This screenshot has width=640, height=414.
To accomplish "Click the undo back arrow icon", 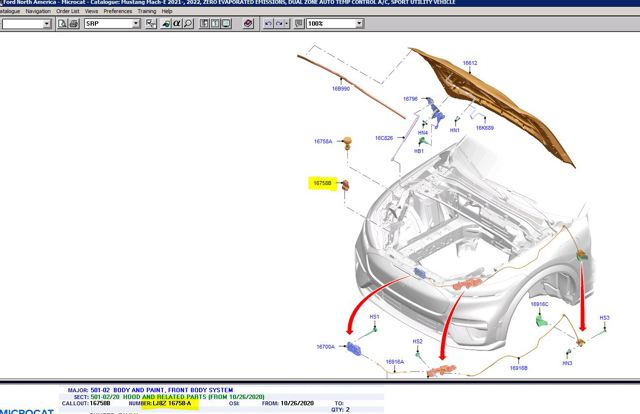I will tap(268, 24).
